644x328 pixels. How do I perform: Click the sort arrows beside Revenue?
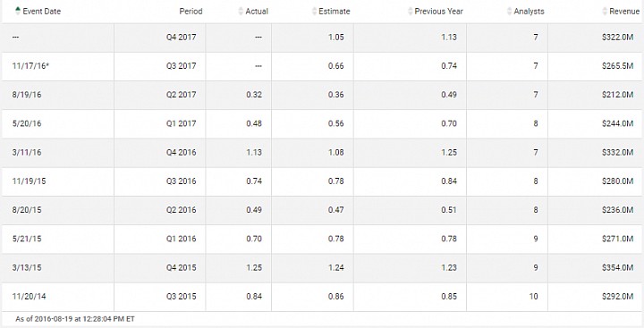605,12
